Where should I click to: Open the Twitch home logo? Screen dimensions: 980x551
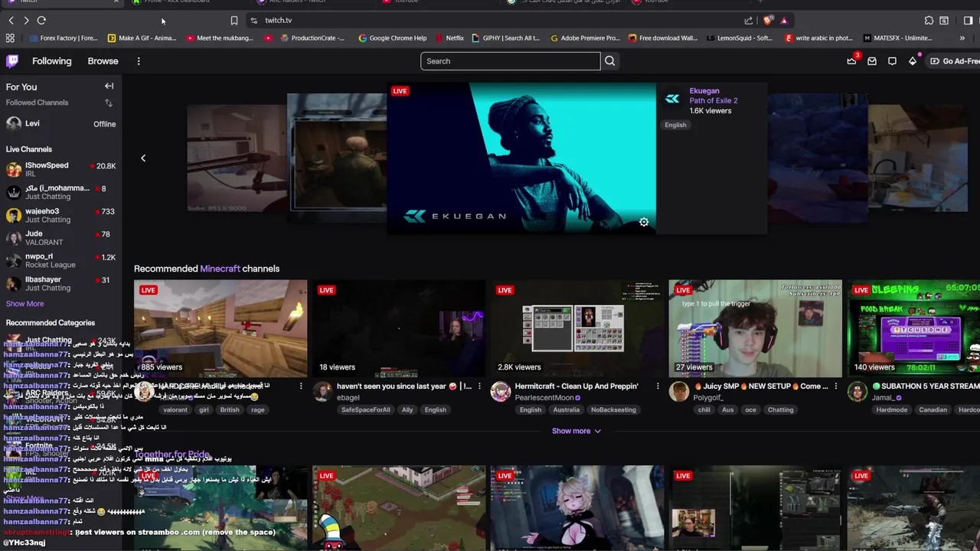[x=12, y=61]
